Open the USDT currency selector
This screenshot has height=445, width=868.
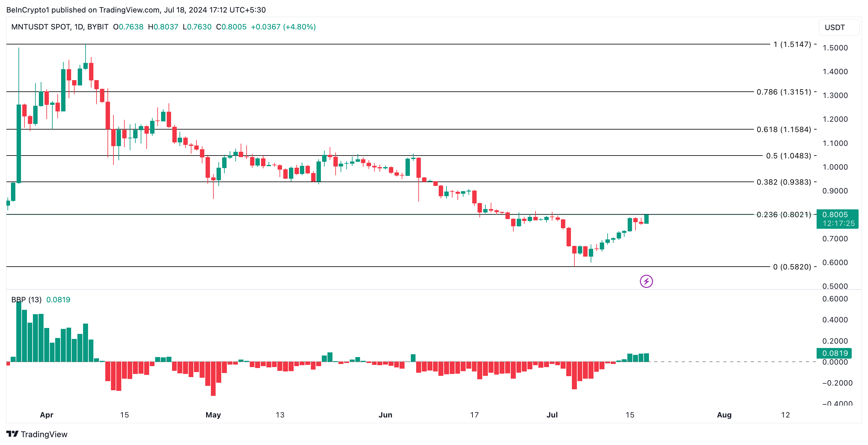pos(838,27)
